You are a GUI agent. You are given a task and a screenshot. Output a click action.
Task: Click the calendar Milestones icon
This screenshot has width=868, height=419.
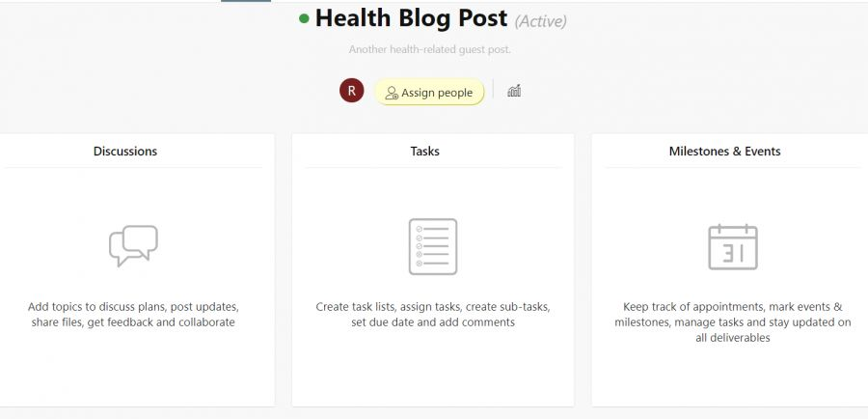[733, 246]
